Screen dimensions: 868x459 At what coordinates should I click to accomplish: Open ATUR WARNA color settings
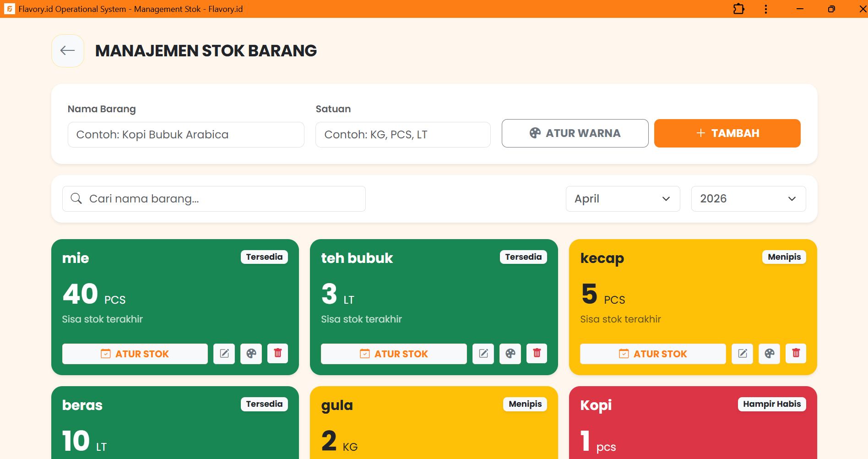(x=575, y=133)
